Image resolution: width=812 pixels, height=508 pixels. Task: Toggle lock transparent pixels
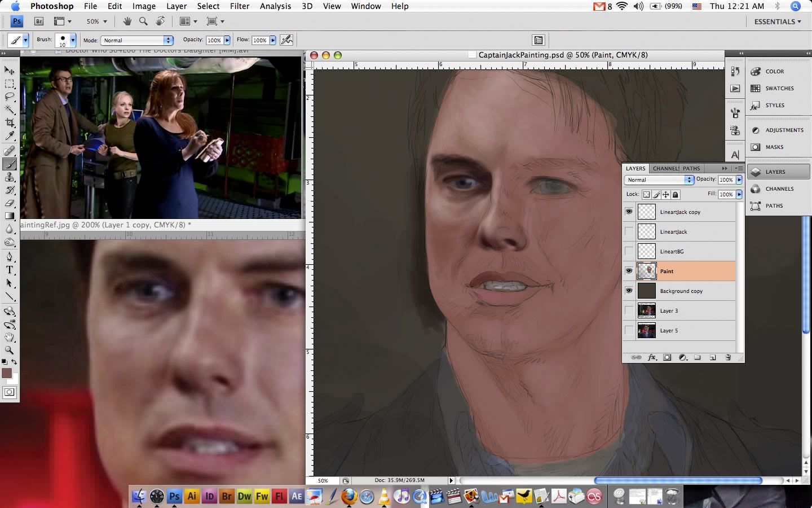coord(647,194)
